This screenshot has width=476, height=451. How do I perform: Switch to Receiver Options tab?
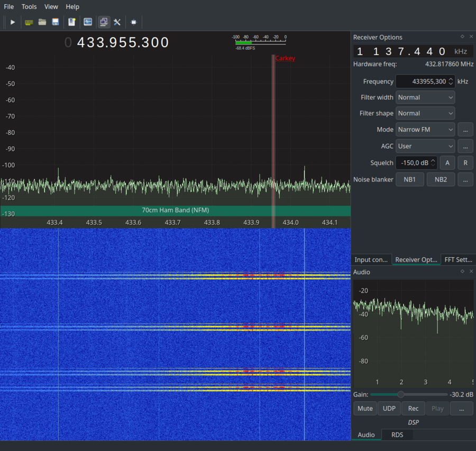[x=416, y=259]
